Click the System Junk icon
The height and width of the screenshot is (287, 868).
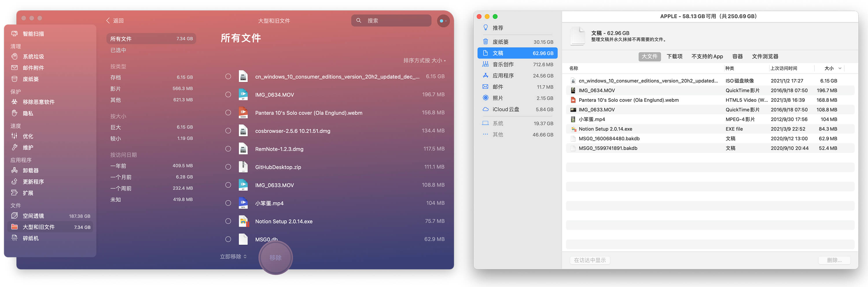(14, 56)
